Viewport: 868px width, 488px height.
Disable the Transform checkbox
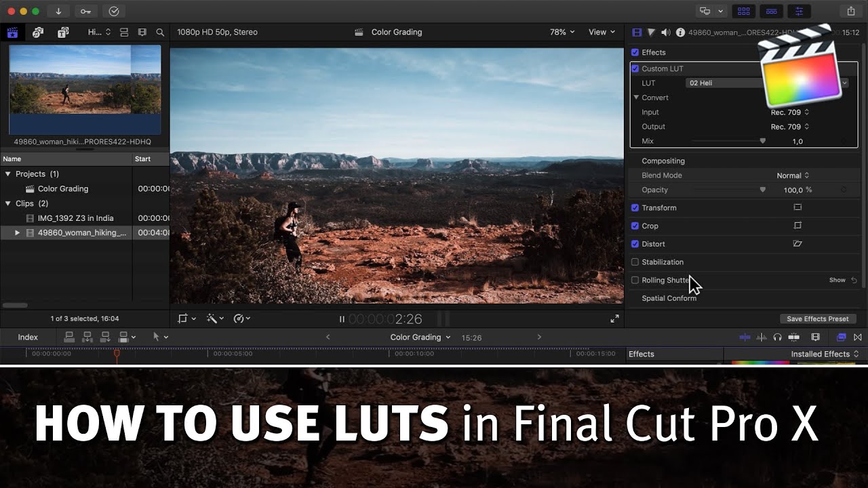[635, 208]
